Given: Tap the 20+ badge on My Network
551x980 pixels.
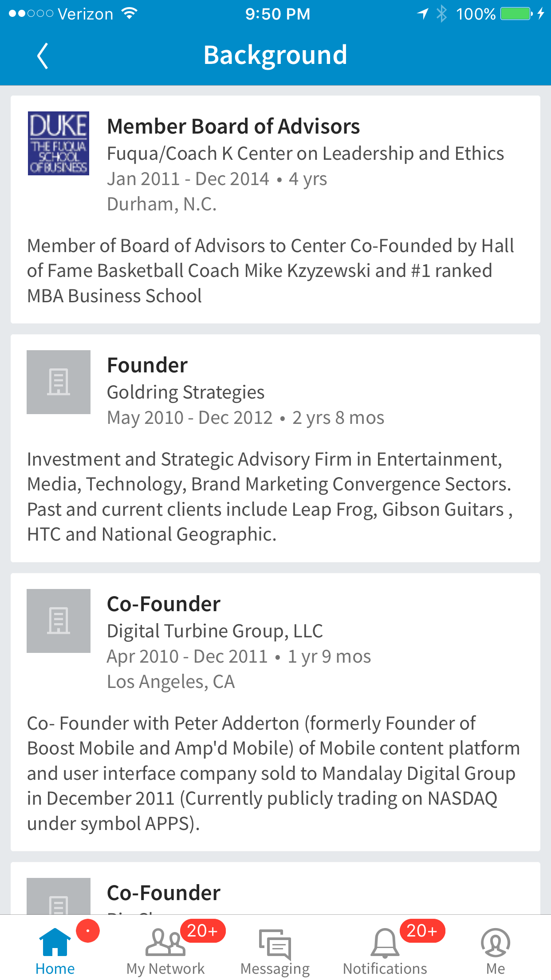Looking at the screenshot, I should 202,931.
